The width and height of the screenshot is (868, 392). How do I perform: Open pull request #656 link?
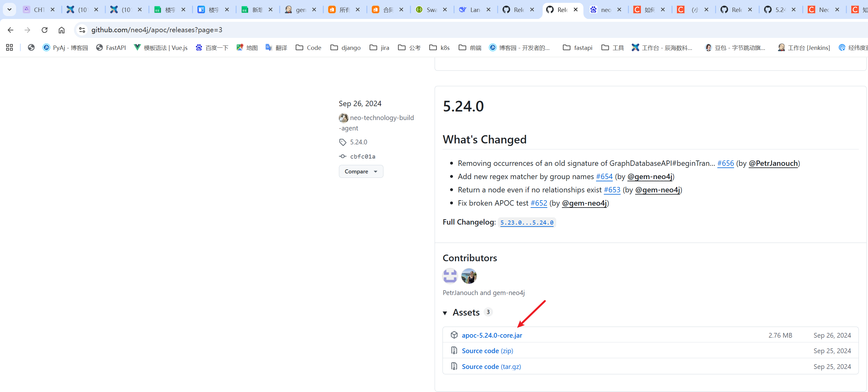725,163
